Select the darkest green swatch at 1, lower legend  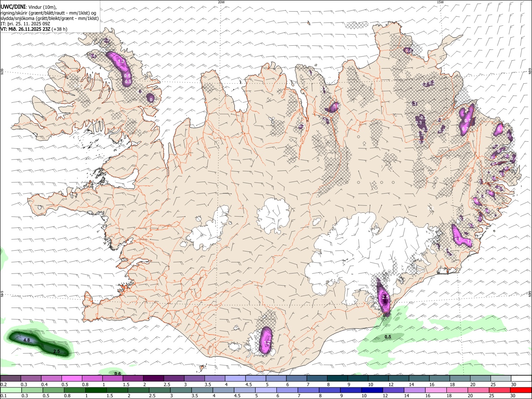(96, 390)
